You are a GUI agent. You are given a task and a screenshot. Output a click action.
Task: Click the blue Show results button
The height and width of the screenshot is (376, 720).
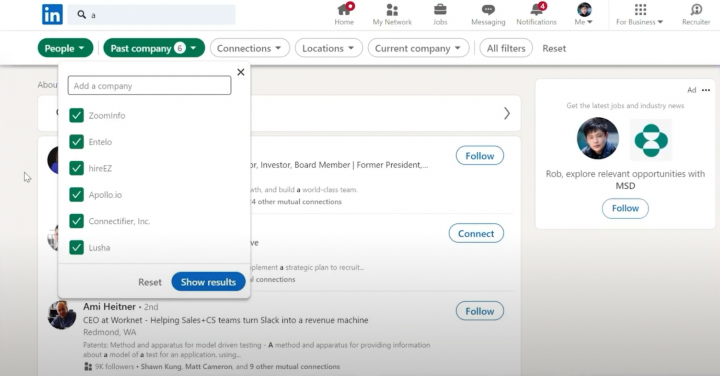208,282
